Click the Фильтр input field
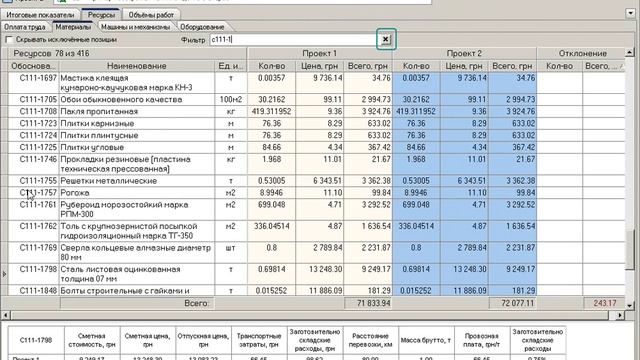Screen dimensions: 640x360 pyautogui.click(x=293, y=40)
